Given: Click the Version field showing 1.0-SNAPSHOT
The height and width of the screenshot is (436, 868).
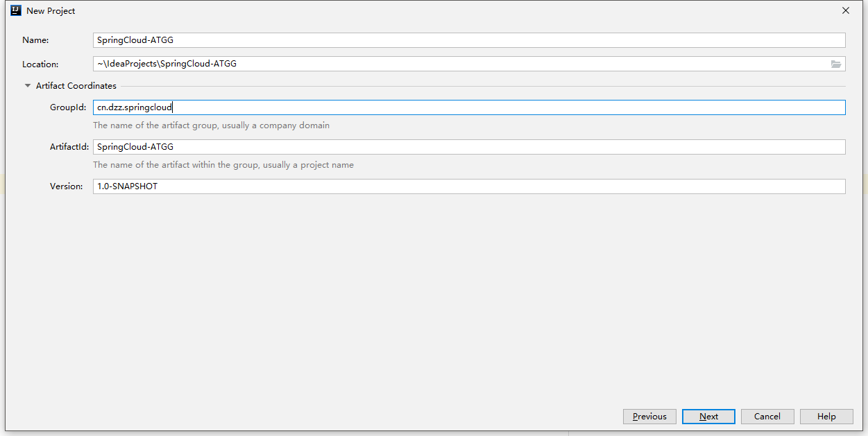Looking at the screenshot, I should point(469,186).
